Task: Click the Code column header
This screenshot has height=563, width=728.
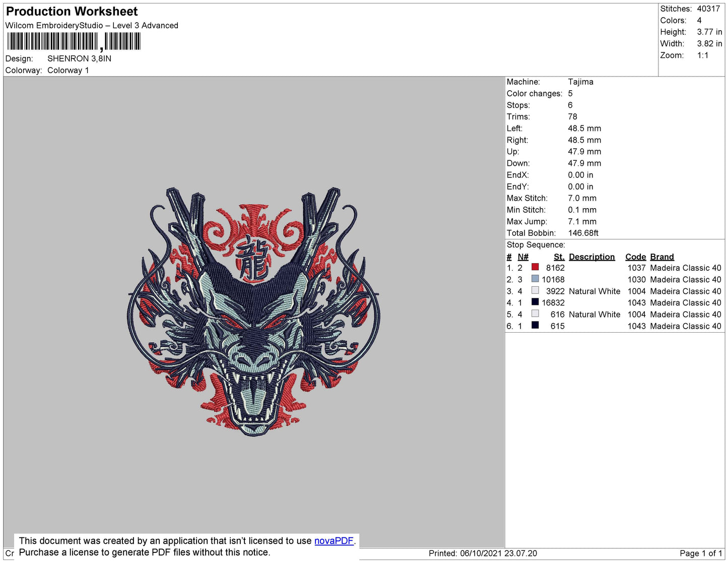Action: 635,257
